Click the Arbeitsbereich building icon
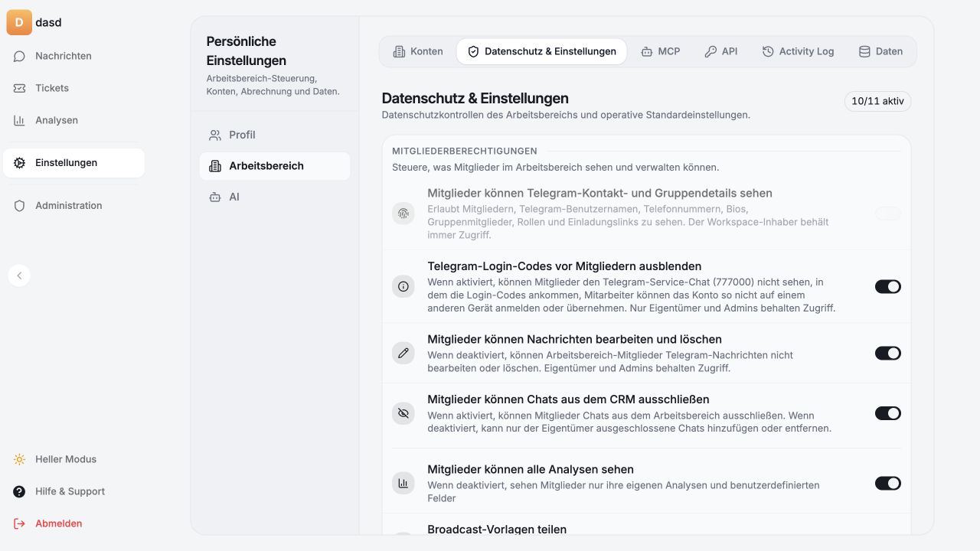The height and width of the screenshot is (551, 980). tap(215, 166)
